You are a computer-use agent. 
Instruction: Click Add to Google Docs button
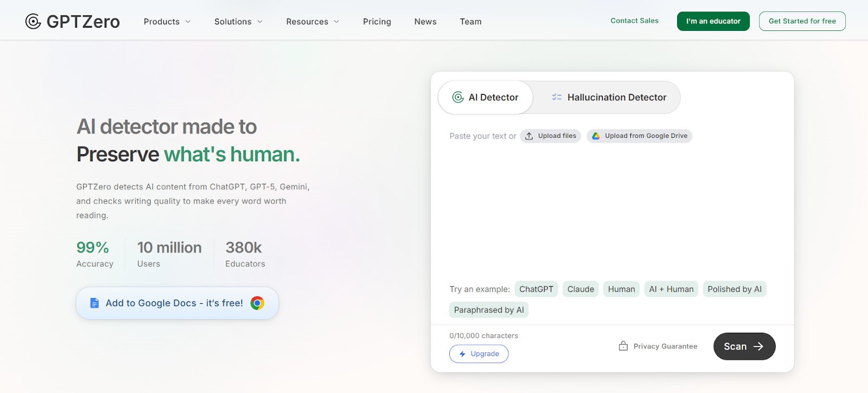pos(177,303)
